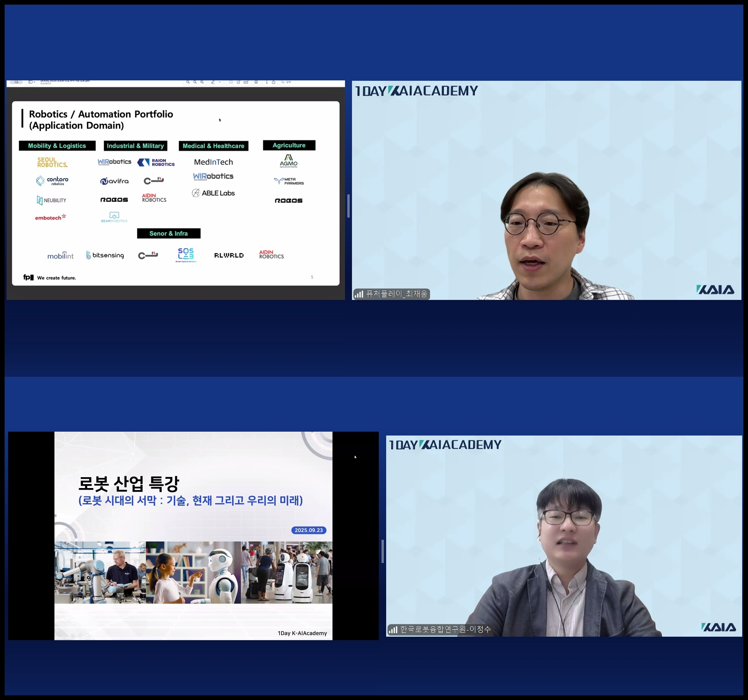Toggle the PDF sidebar view button
748x700 pixels.
pyautogui.click(x=30, y=82)
